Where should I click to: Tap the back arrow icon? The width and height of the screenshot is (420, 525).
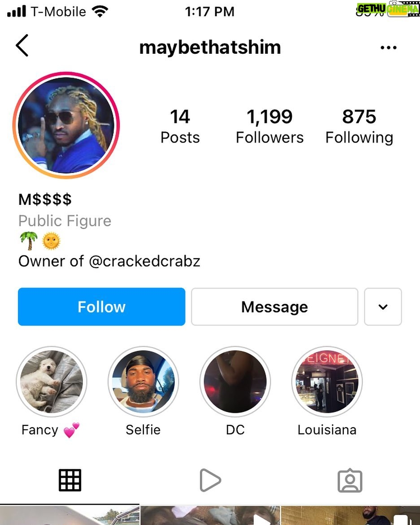[22, 46]
